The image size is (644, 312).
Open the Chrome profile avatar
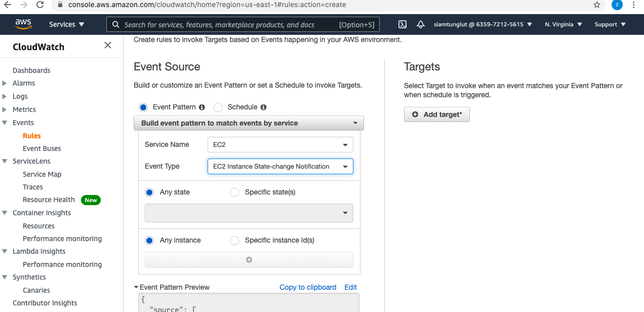tap(617, 5)
